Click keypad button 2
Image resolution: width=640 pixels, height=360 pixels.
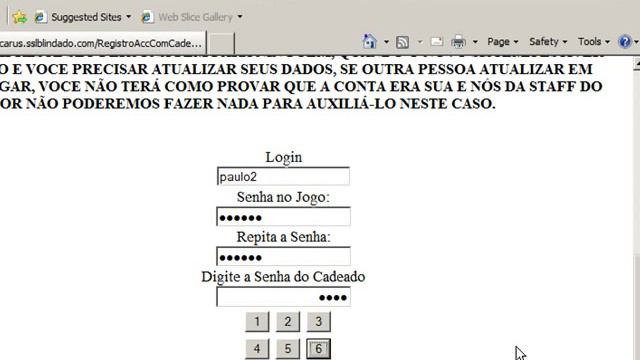click(288, 322)
